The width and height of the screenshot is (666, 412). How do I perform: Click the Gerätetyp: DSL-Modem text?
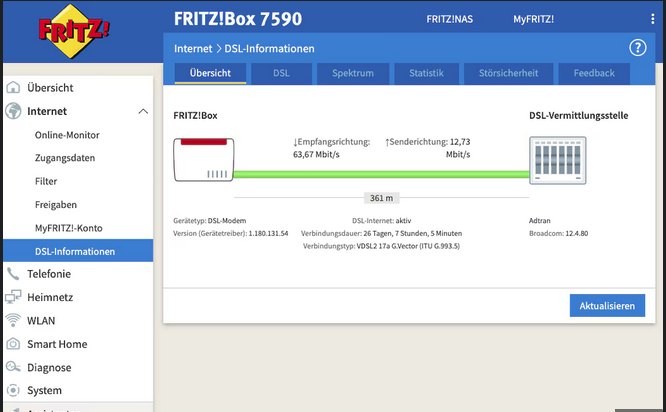[209, 221]
